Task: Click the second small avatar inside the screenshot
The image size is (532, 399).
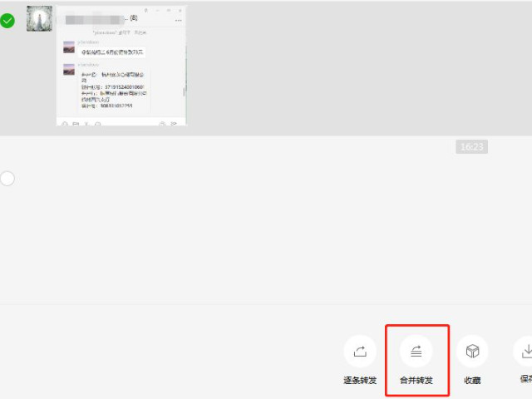Action: tap(69, 70)
